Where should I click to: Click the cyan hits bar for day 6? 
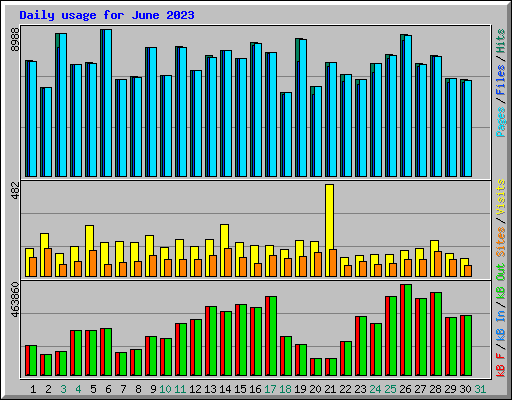[108, 103]
